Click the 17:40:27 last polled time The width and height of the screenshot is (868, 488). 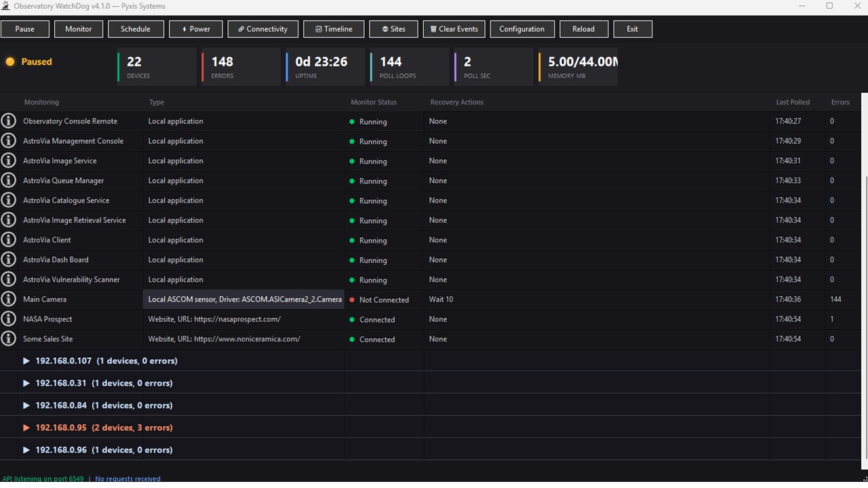tap(788, 121)
